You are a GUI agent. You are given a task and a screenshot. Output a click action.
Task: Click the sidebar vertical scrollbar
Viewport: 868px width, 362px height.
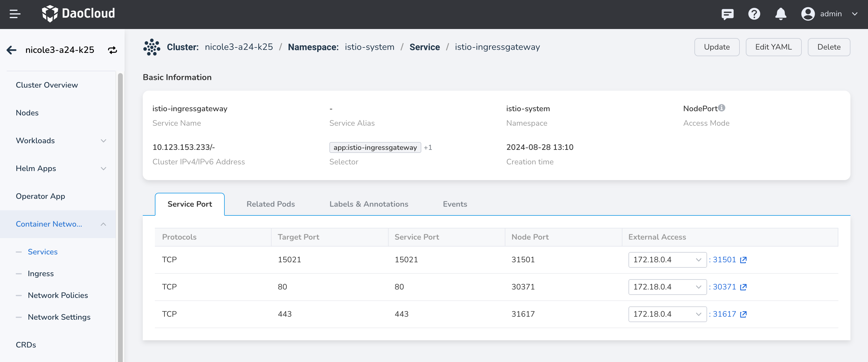120,217
